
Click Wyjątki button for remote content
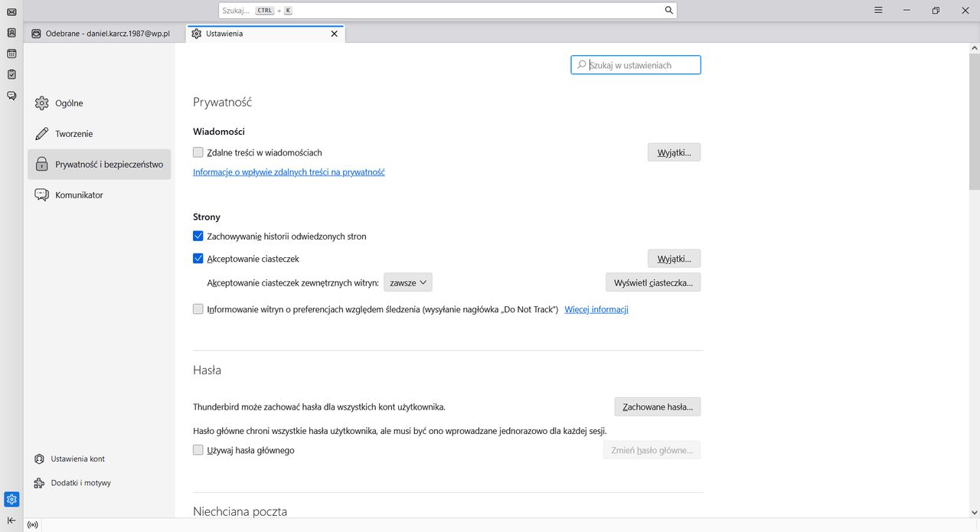(x=674, y=152)
